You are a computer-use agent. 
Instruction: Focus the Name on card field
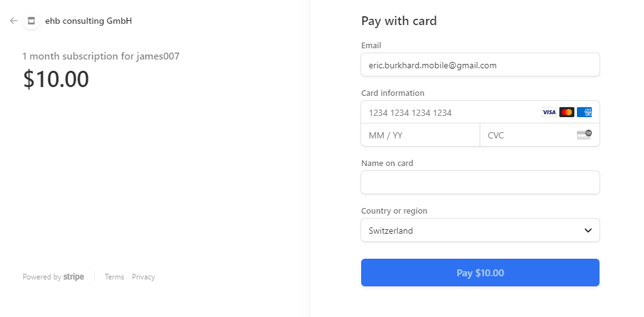[480, 182]
